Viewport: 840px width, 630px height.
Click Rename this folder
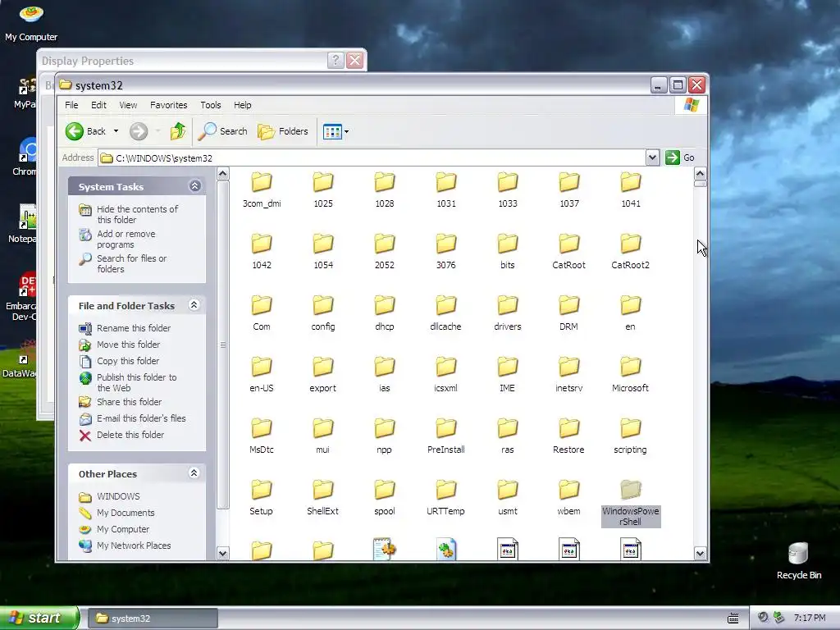pos(134,328)
